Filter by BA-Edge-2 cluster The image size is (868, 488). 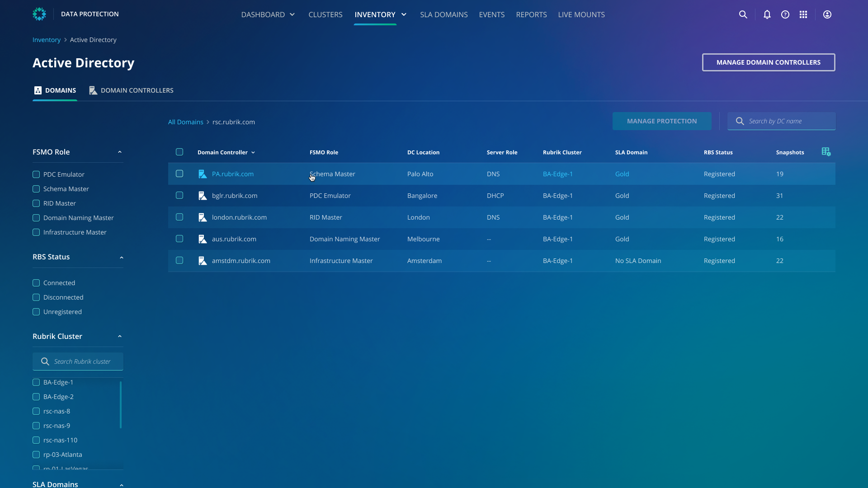(36, 397)
